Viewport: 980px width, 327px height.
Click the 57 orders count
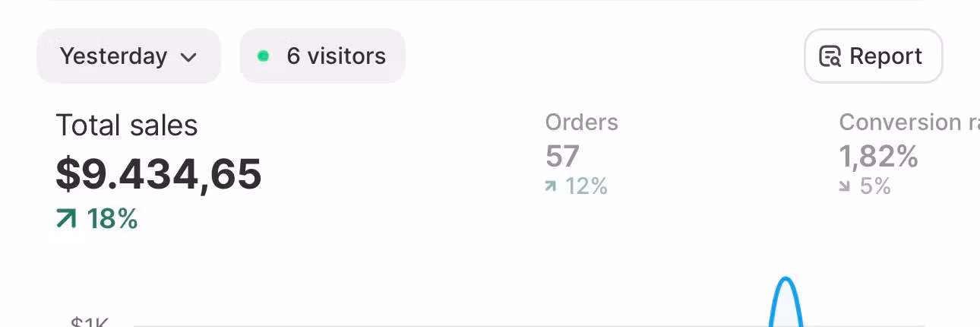[x=562, y=157]
